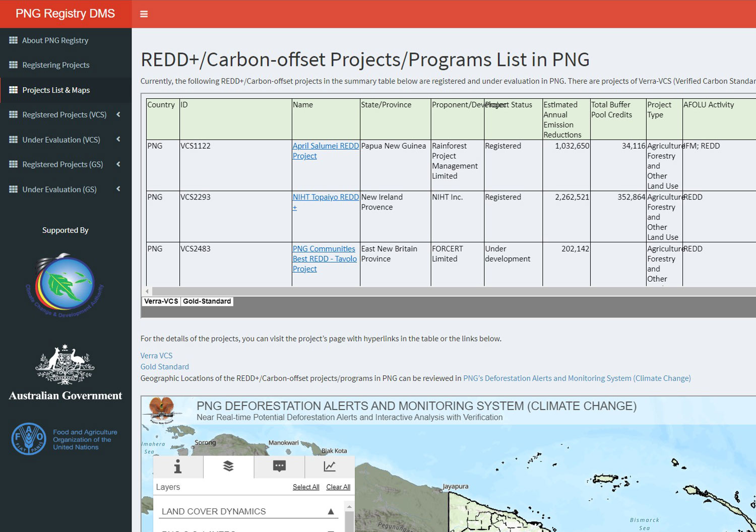
Task: Open April Salumei REDD Project link
Action: (326, 151)
